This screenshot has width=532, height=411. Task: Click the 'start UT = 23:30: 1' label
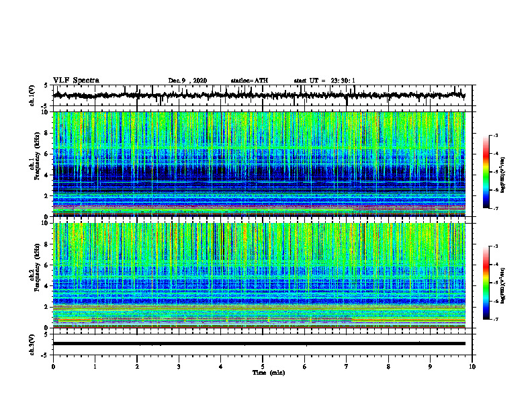(324, 81)
